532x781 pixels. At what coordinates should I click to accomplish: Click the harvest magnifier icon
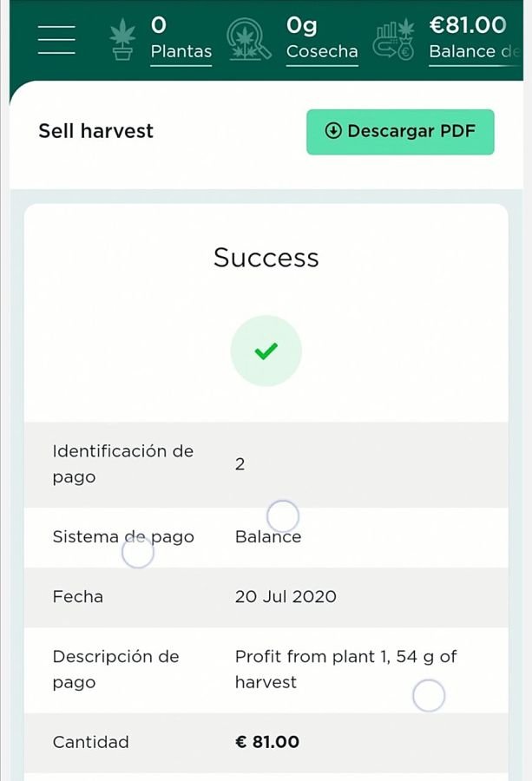pyautogui.click(x=248, y=39)
